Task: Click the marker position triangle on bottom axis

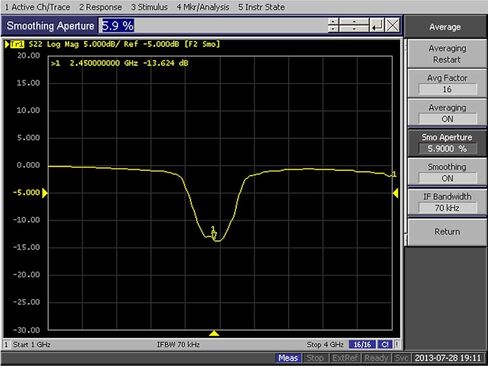Action: pos(214,333)
